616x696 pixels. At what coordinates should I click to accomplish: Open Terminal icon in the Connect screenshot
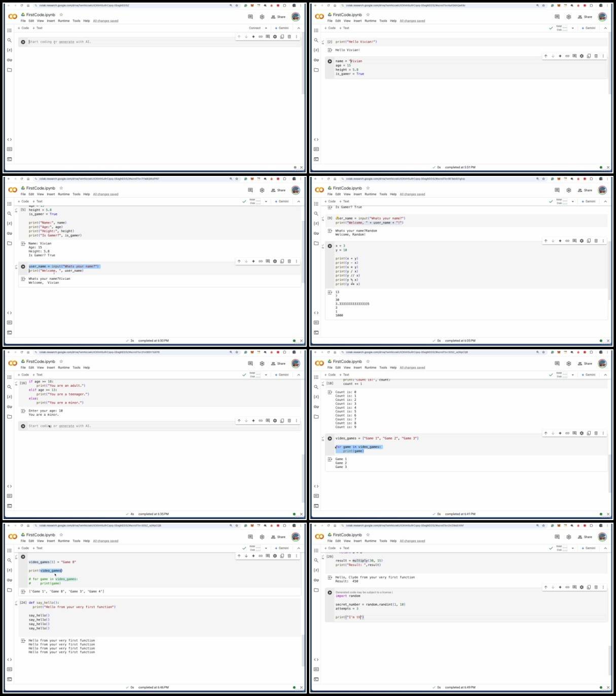[9, 159]
